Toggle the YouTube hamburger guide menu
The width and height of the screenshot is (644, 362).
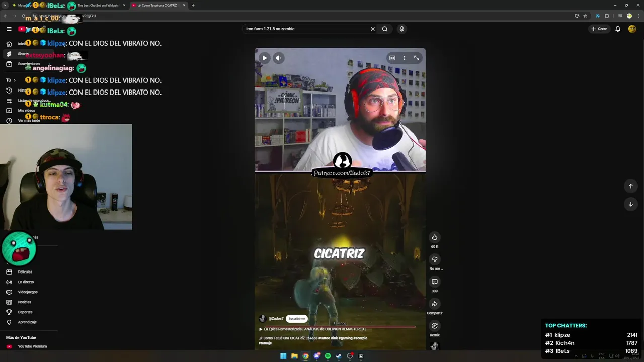9,29
